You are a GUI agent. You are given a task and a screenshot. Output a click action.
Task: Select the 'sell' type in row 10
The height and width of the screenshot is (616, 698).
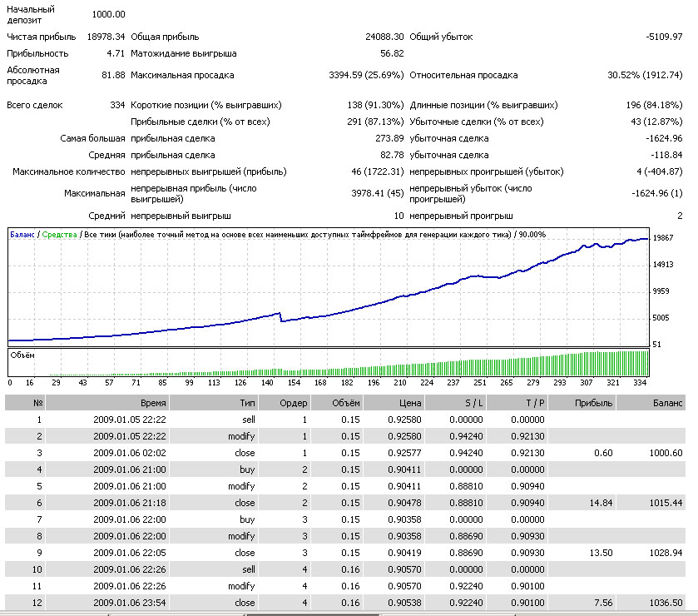point(249,569)
